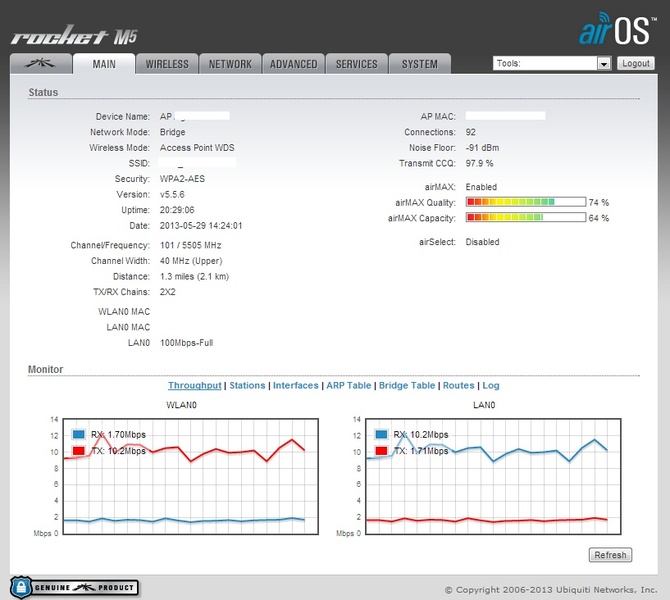Viewport: 670px width, 600px height.
Task: Click the '100Mbps-Full' LAN0 value
Action: pos(186,343)
